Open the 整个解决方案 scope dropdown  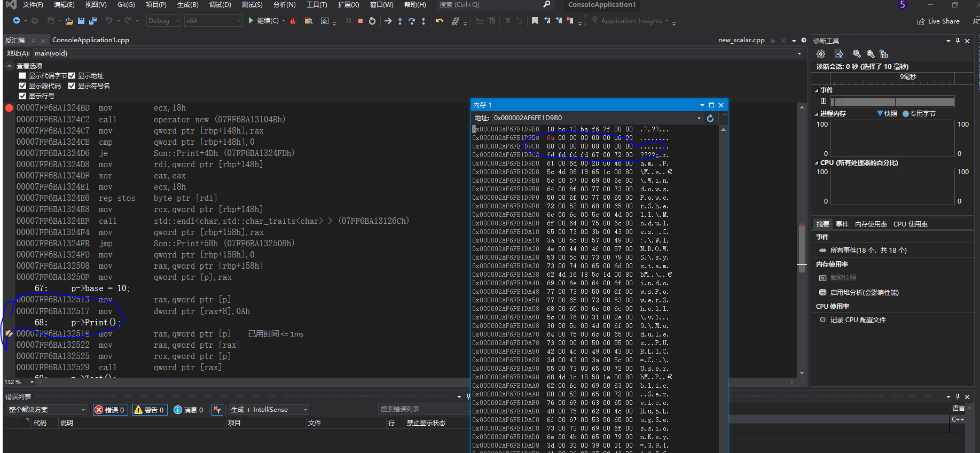pos(46,410)
